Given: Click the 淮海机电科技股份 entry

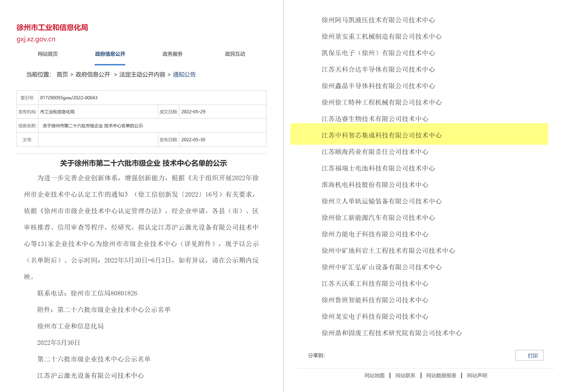Looking at the screenshot, I should point(375,184).
